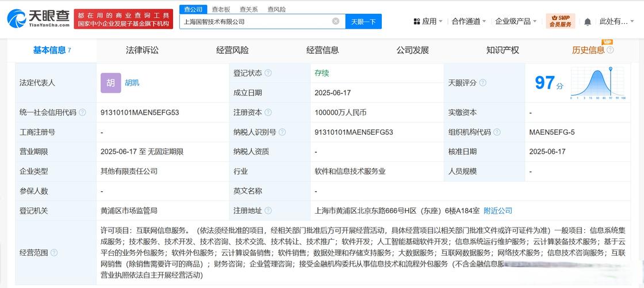The width and height of the screenshot is (644, 288).
Task: Open legal representative 胡凯 link
Action: (x=132, y=83)
